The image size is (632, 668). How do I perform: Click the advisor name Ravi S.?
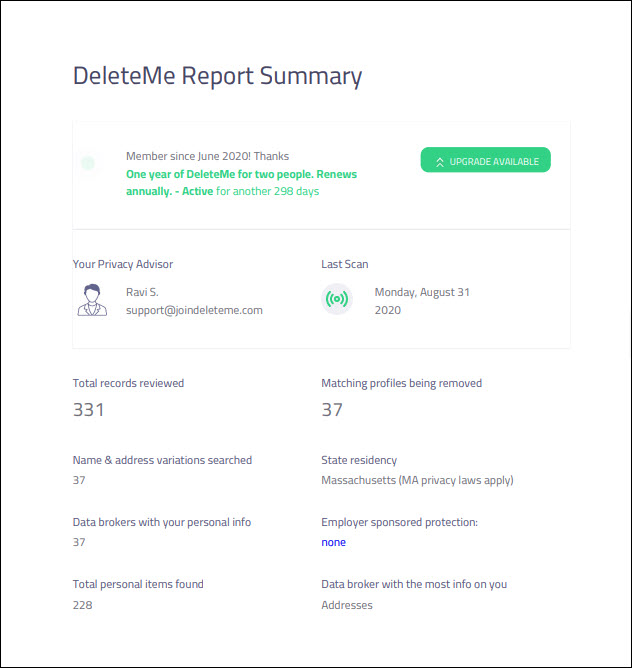pos(142,292)
